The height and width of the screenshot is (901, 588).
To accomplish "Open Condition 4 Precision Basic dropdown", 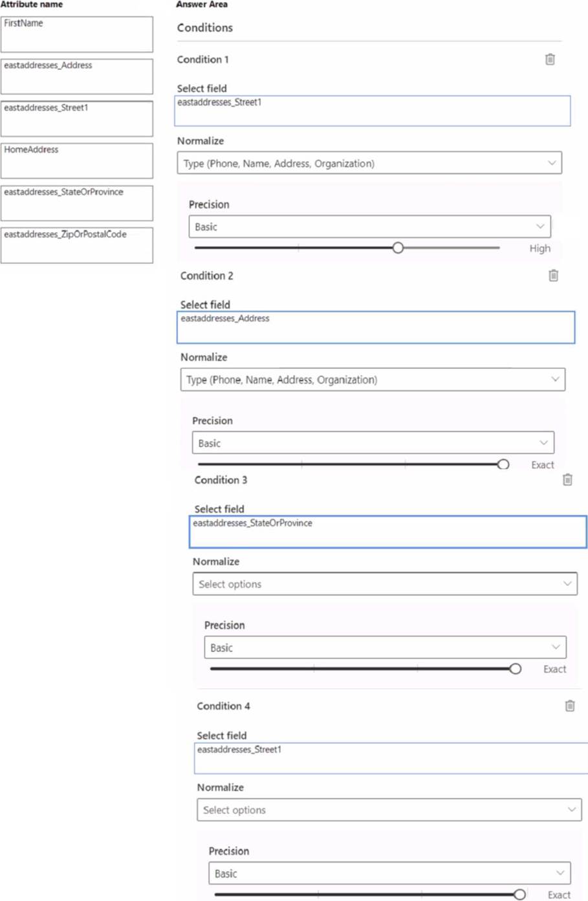I will coord(389,873).
